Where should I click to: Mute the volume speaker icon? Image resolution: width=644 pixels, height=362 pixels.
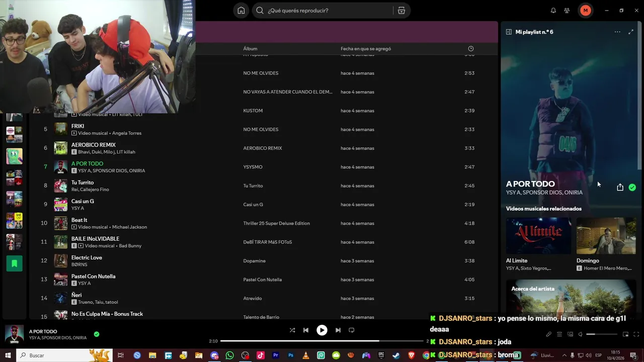coord(580,334)
